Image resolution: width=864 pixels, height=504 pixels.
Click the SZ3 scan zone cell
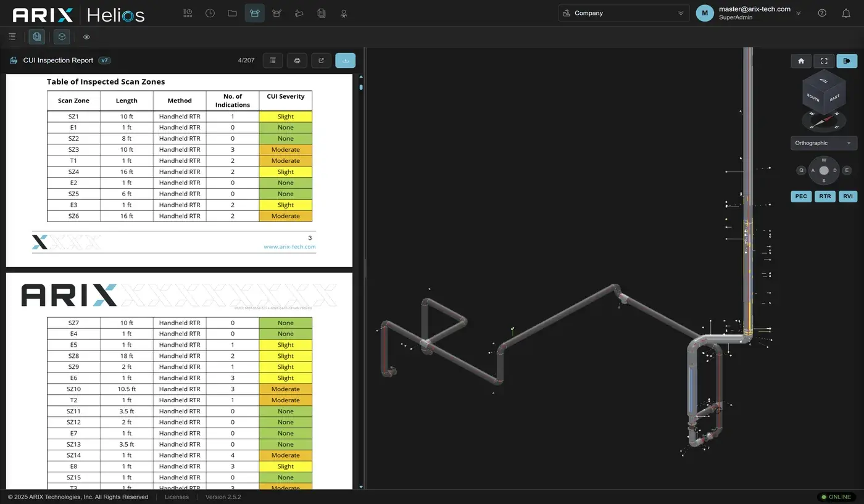click(x=73, y=149)
